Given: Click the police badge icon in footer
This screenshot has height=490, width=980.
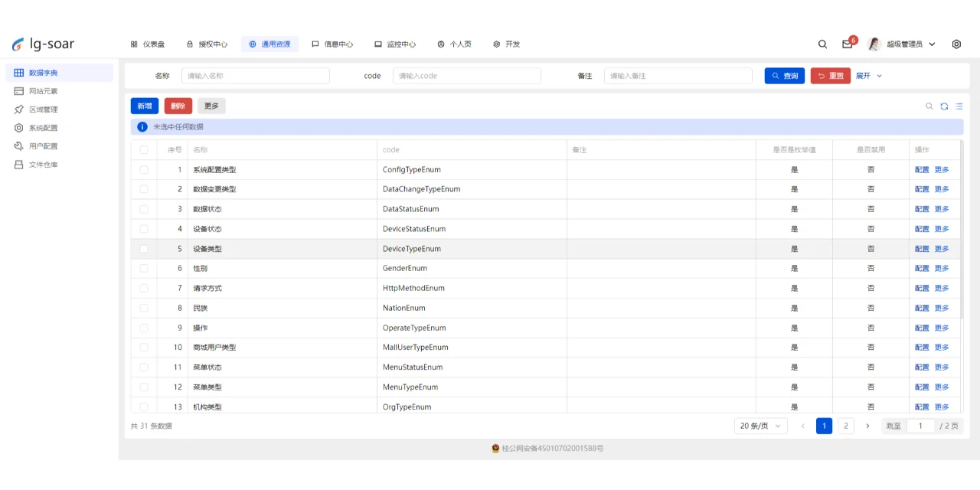Looking at the screenshot, I should point(495,449).
